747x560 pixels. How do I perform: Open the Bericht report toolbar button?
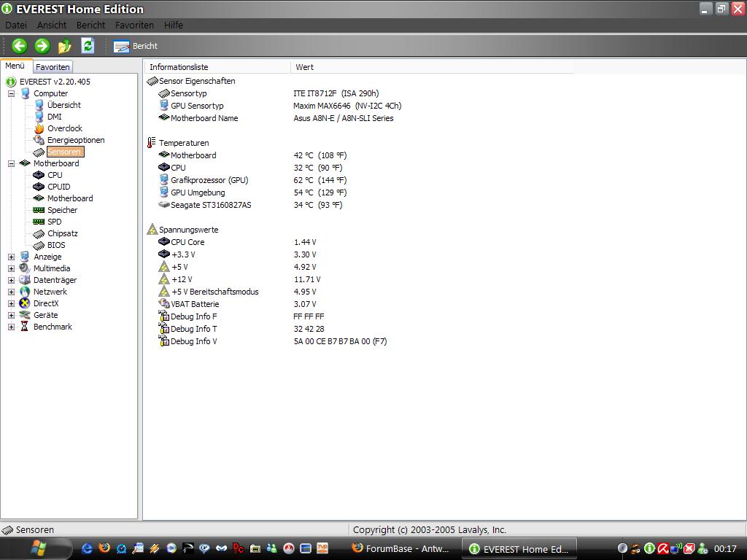tap(135, 46)
